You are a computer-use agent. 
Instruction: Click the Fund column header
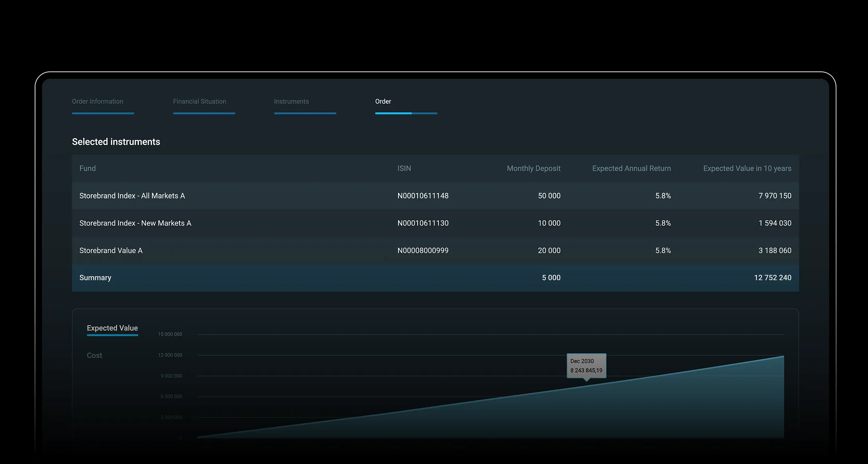coord(87,169)
